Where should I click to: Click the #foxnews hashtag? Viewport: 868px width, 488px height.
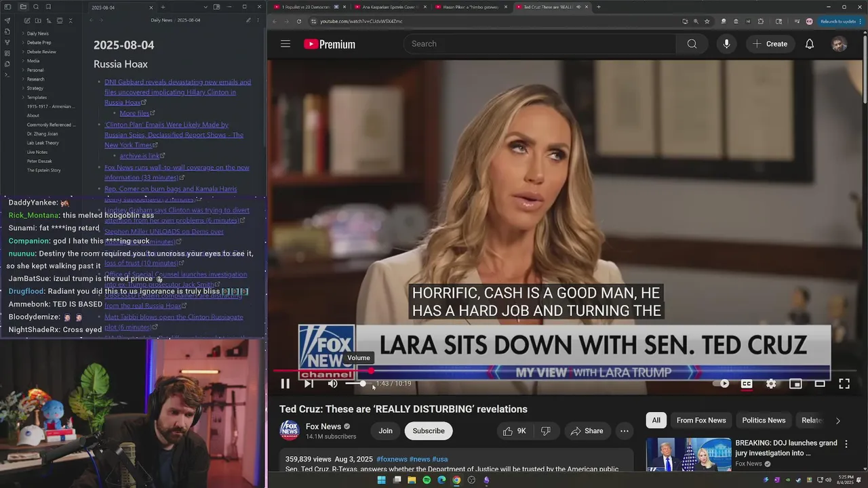click(392, 459)
